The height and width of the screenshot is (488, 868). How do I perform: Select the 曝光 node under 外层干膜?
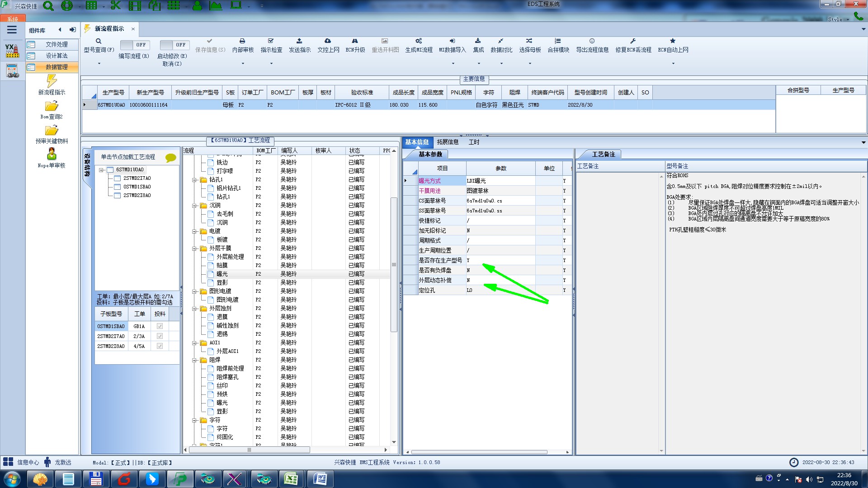tap(222, 274)
